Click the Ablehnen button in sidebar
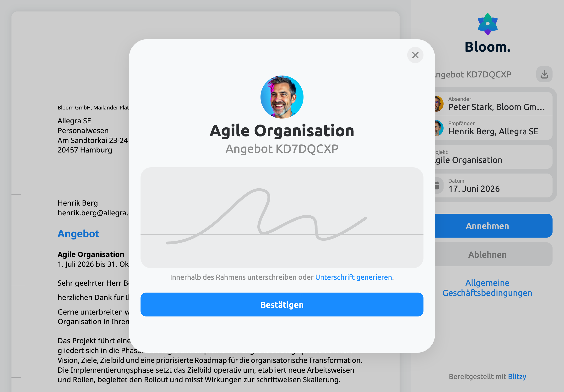Viewport: 564px width, 392px height. 493,254
